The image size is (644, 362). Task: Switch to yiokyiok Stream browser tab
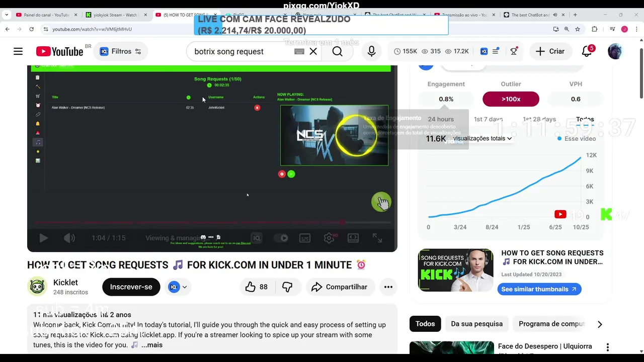pyautogui.click(x=115, y=15)
